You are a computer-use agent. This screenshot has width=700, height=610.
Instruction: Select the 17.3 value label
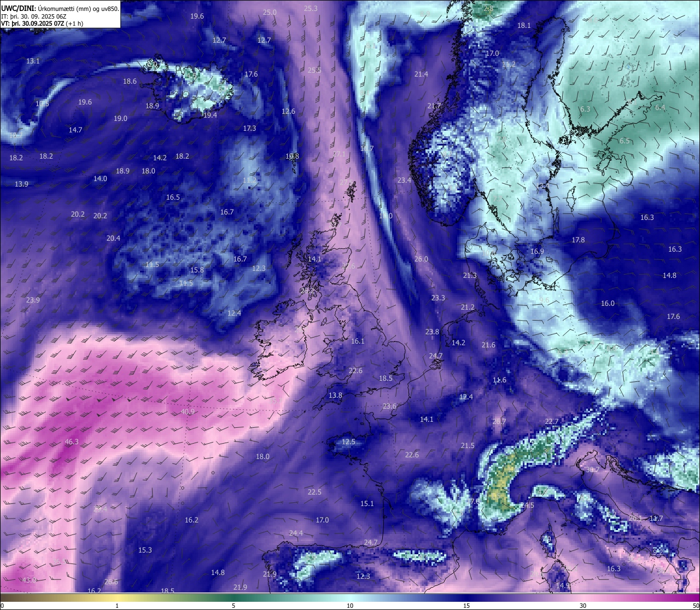click(249, 129)
